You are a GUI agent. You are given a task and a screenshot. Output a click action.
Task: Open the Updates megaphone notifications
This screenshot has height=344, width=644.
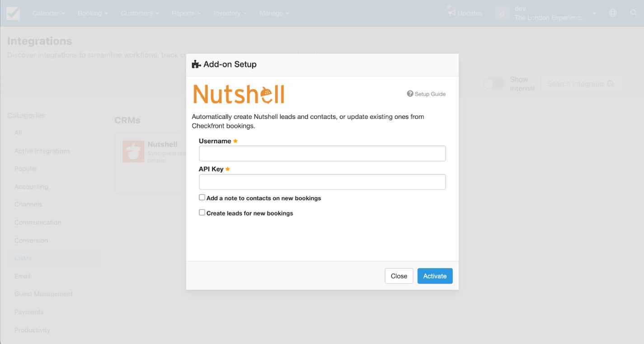point(465,13)
